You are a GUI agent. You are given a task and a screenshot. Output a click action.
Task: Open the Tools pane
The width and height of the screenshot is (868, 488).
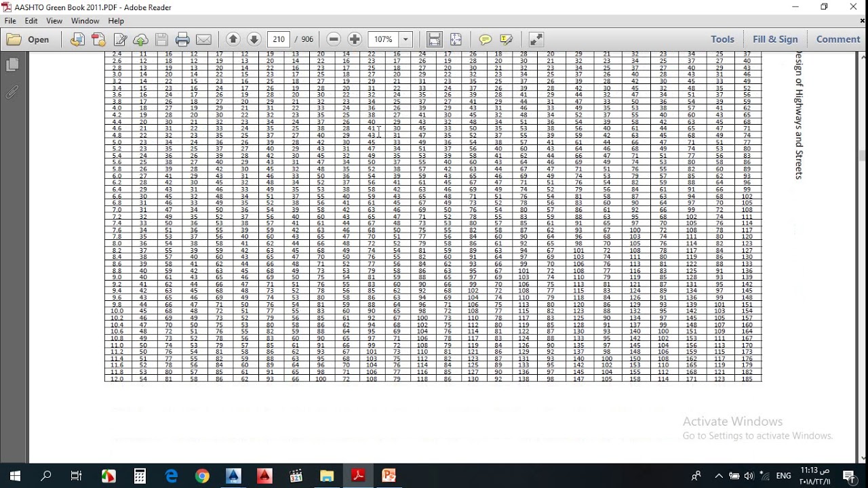722,39
